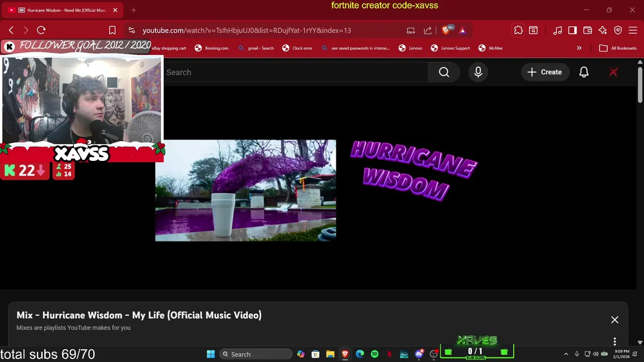The height and width of the screenshot is (362, 644).
Task: Click the YouTube address bar URL
Action: (247, 30)
